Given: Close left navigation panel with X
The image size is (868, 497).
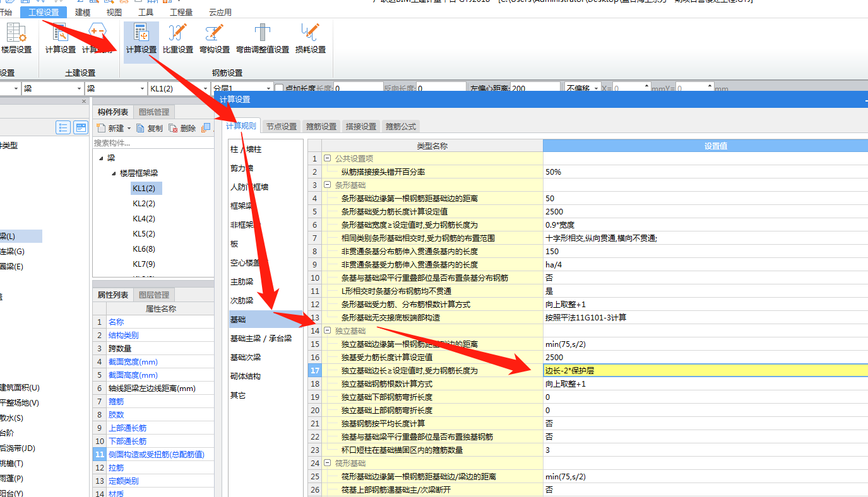Looking at the screenshot, I should point(84,102).
